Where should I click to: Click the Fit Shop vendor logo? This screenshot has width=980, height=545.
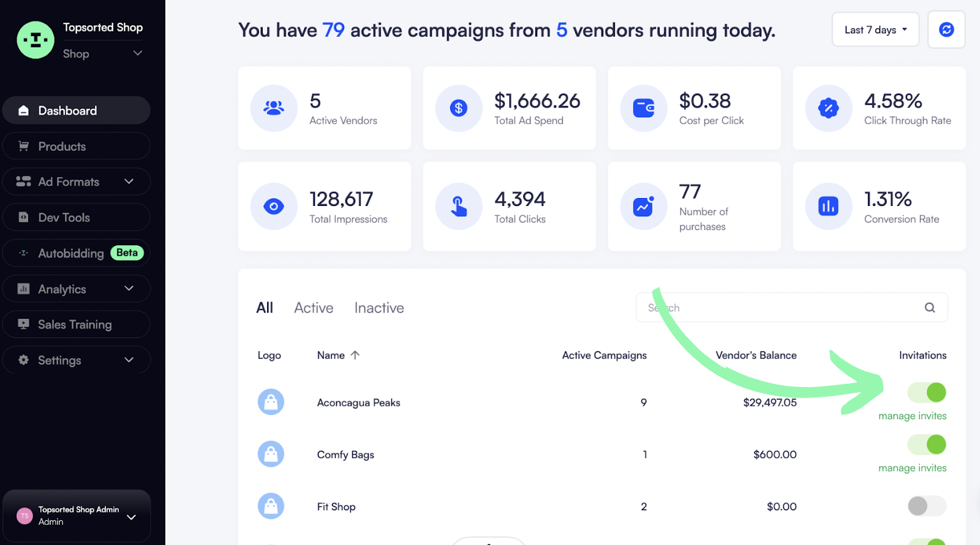(x=271, y=506)
